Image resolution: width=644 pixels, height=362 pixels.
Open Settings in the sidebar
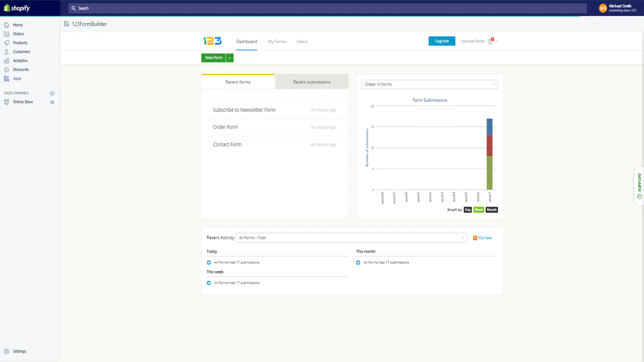tap(19, 351)
